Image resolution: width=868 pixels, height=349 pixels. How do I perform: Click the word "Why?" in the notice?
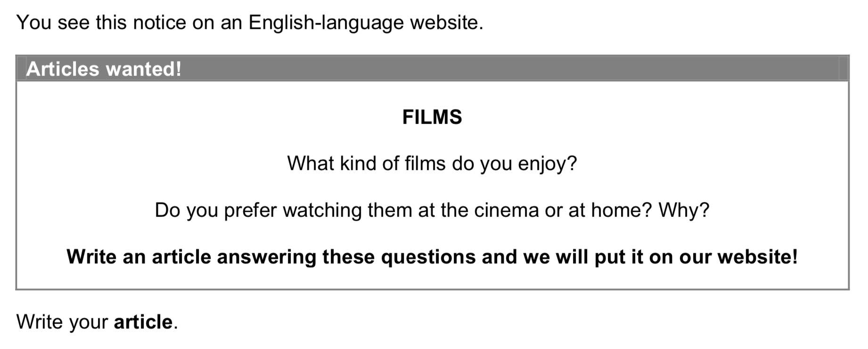coord(683,210)
